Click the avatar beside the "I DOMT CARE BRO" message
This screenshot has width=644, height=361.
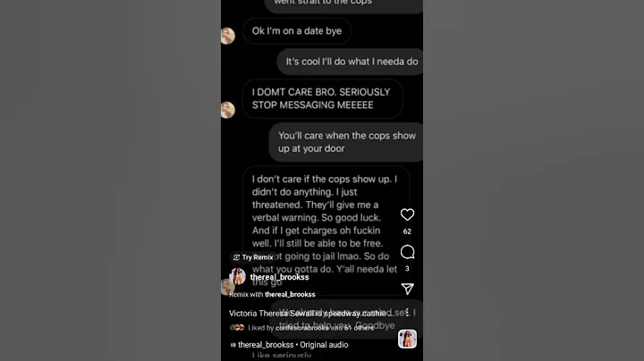pos(228,110)
